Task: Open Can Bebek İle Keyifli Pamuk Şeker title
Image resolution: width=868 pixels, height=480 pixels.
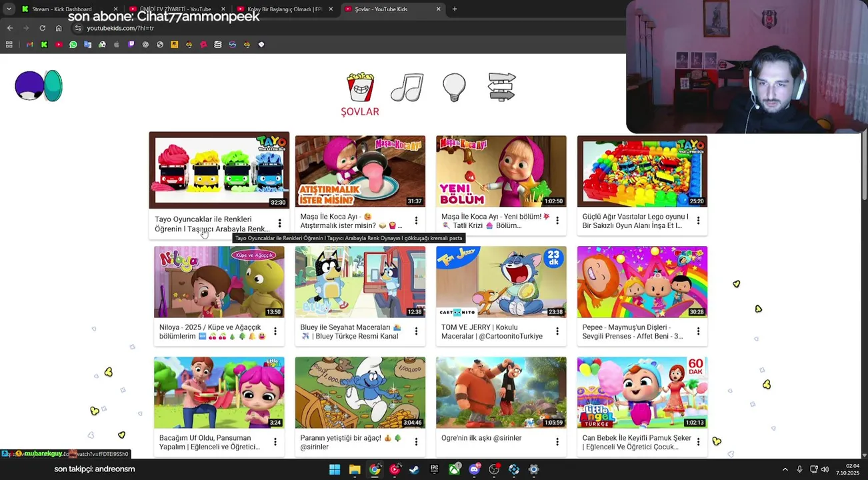Action: click(x=637, y=442)
